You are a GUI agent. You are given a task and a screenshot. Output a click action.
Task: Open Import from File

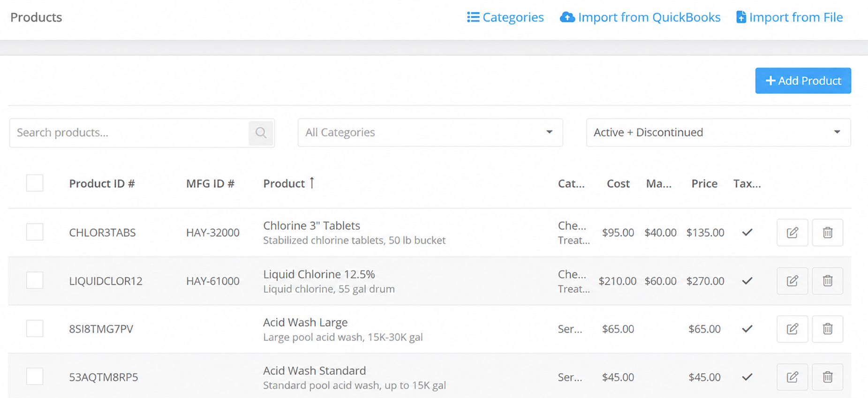pyautogui.click(x=790, y=17)
